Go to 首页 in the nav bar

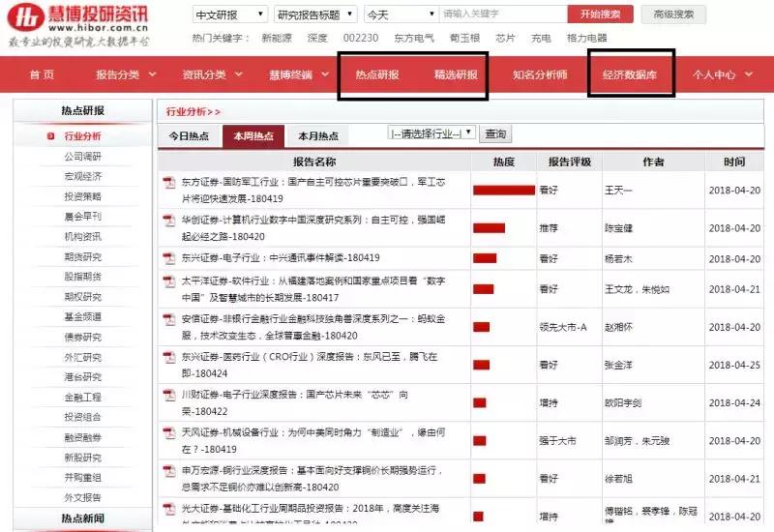[42, 74]
